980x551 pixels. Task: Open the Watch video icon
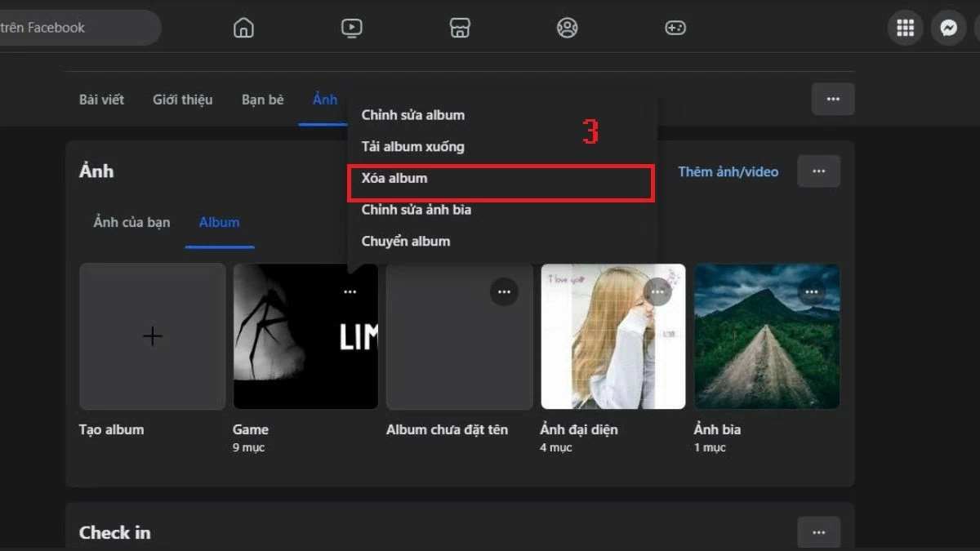tap(350, 27)
